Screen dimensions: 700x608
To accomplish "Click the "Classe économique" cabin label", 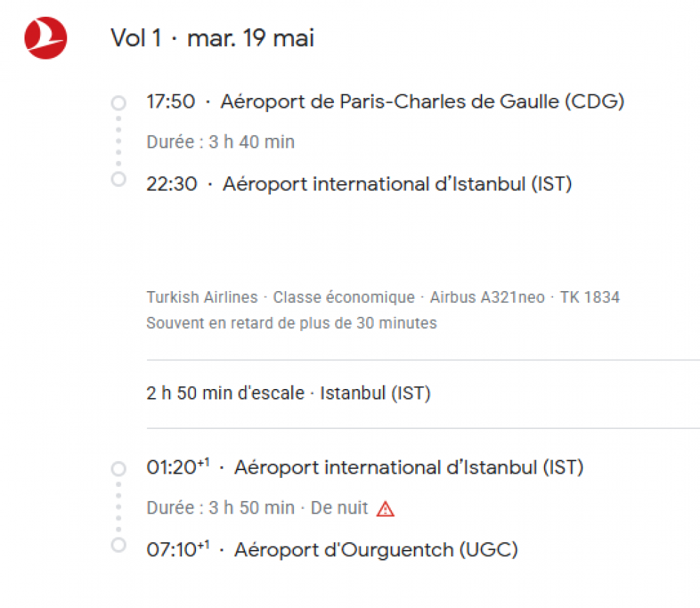I will (x=344, y=297).
